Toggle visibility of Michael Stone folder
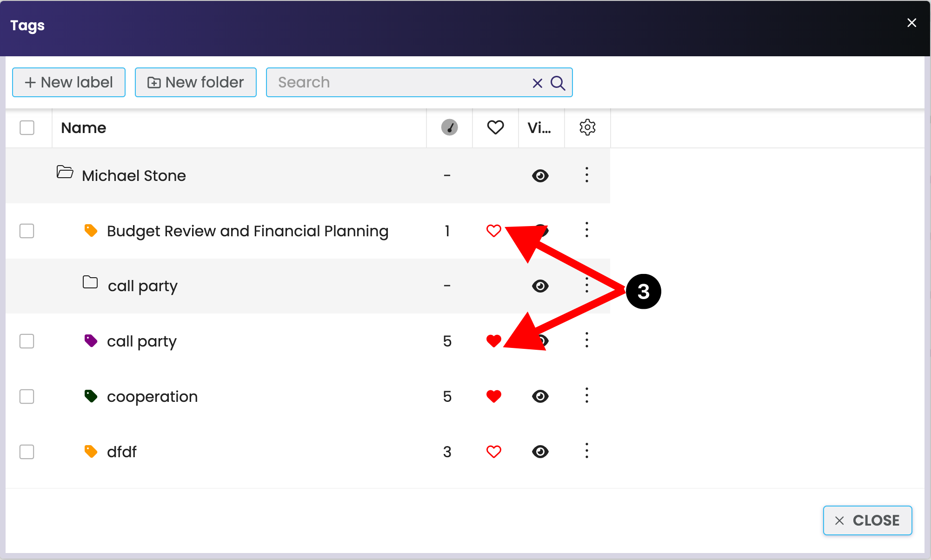Image resolution: width=931 pixels, height=560 pixels. coord(540,176)
